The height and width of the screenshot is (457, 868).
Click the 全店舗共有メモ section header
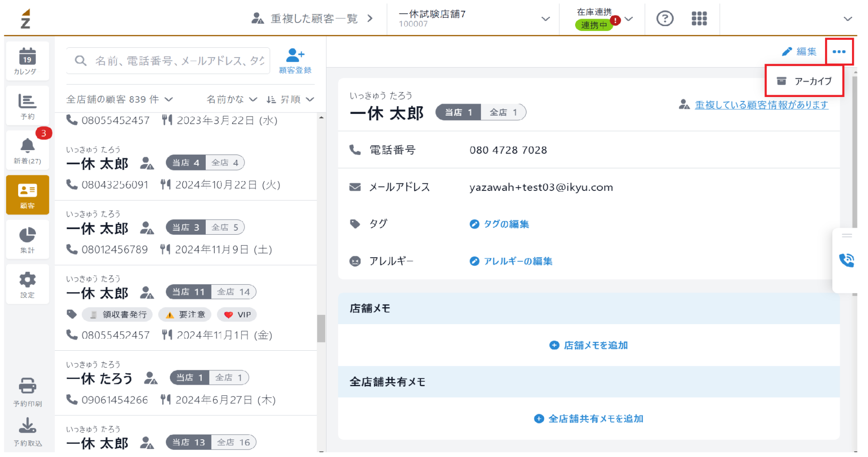point(589,382)
